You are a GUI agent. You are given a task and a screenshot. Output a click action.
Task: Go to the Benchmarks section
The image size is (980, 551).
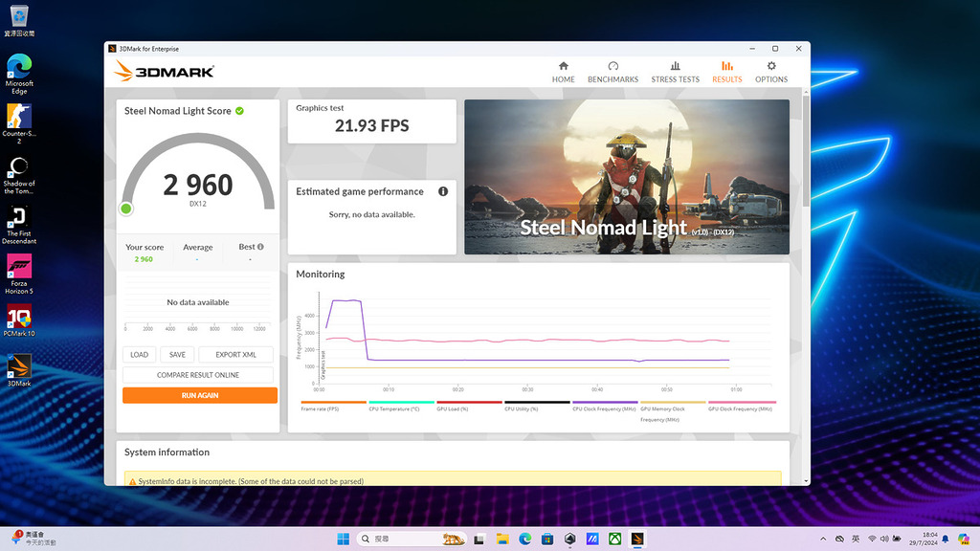[612, 72]
